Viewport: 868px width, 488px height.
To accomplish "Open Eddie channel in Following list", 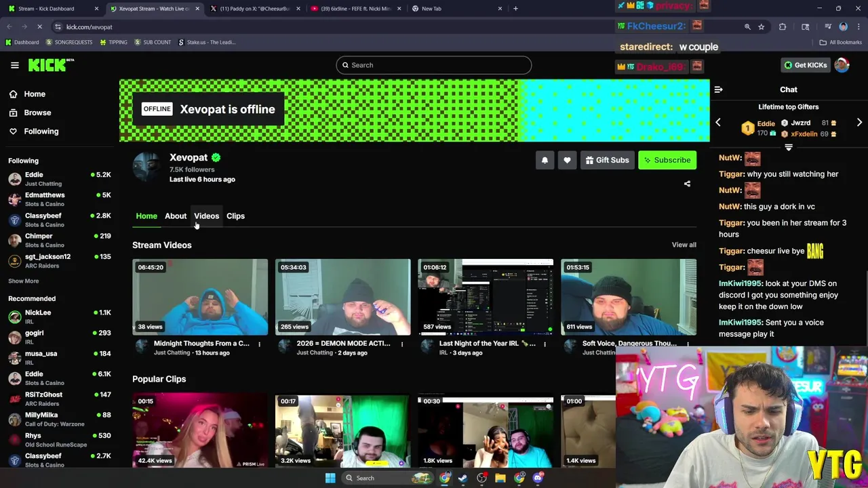I will tap(59, 178).
